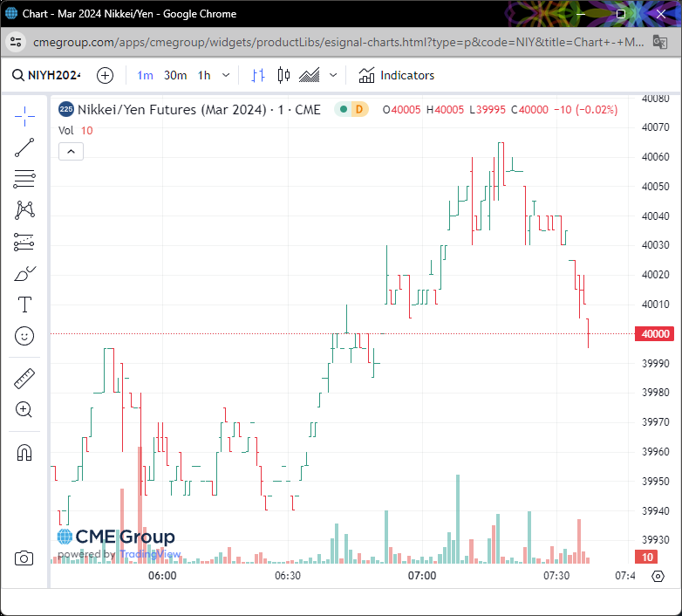
Task: Open the Fibonacci retracement tool
Action: (24, 179)
